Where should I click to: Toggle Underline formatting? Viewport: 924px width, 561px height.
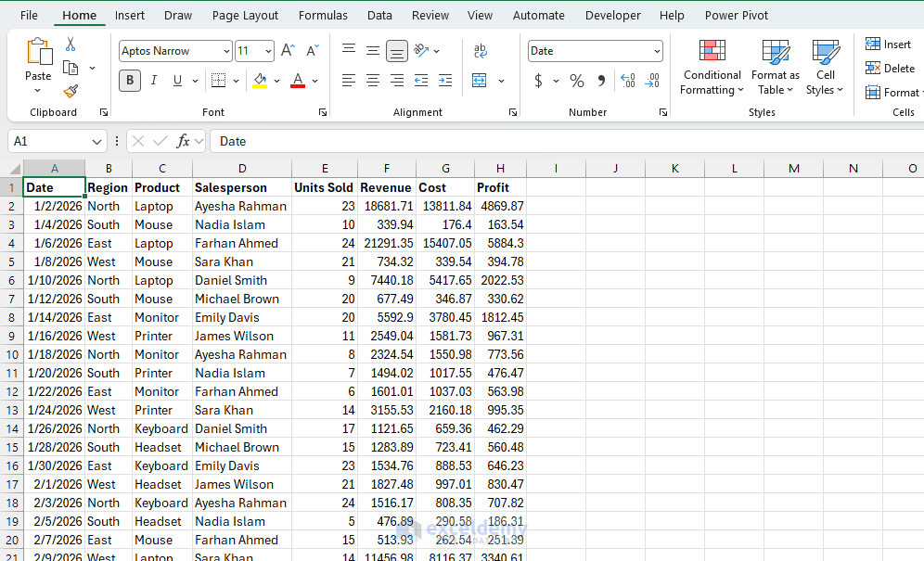[177, 81]
